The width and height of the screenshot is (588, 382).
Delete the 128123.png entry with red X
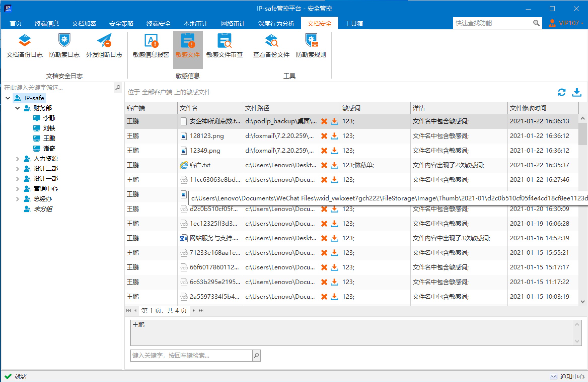click(x=324, y=136)
